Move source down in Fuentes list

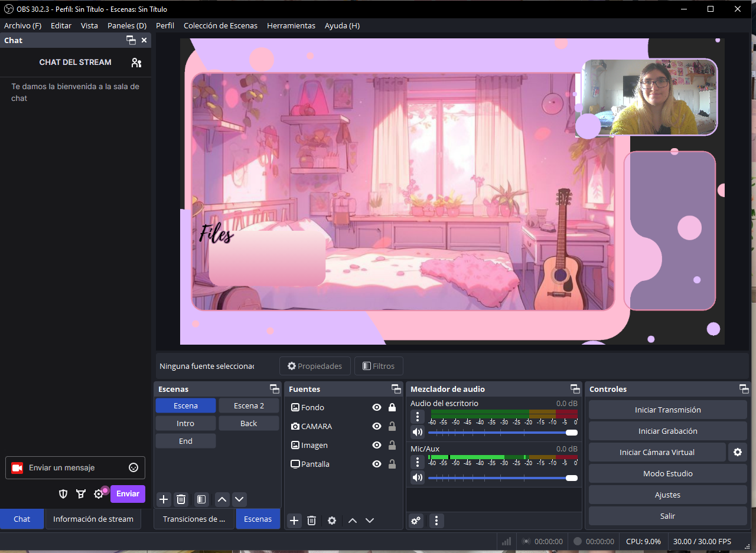click(x=370, y=521)
